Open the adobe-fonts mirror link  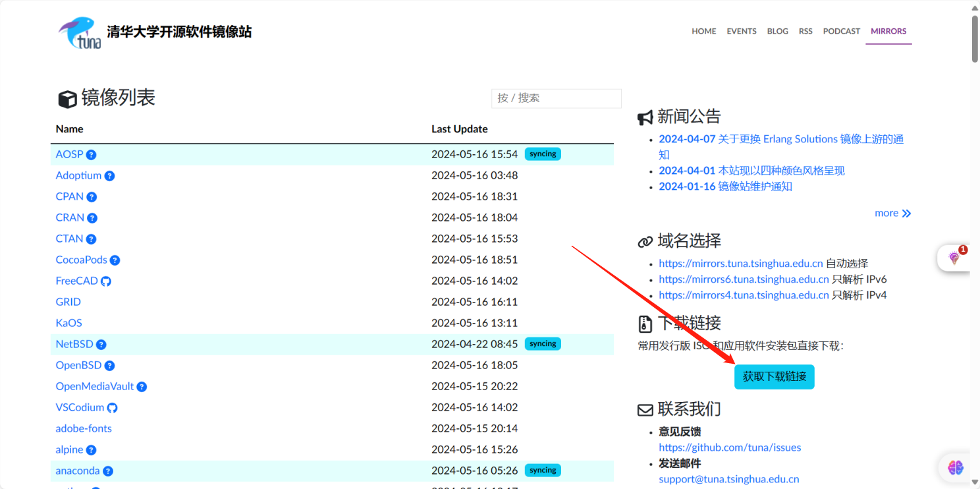coord(84,428)
